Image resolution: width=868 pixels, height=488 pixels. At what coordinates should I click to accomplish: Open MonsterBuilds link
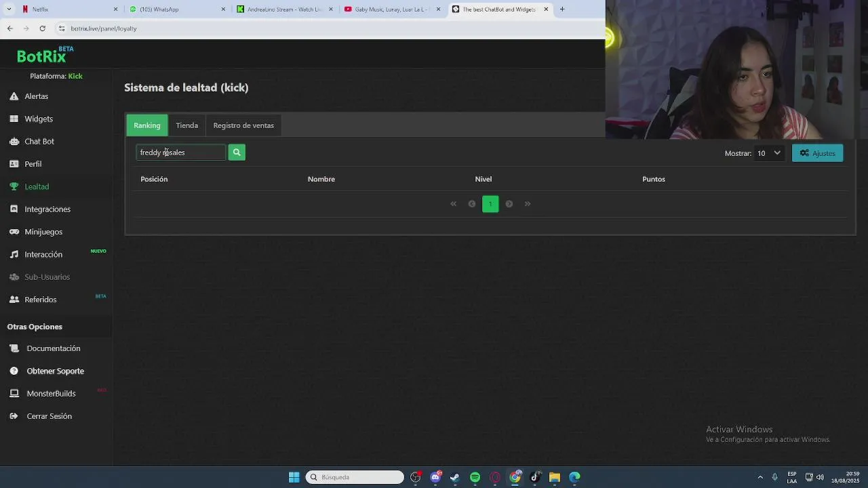[x=52, y=393]
